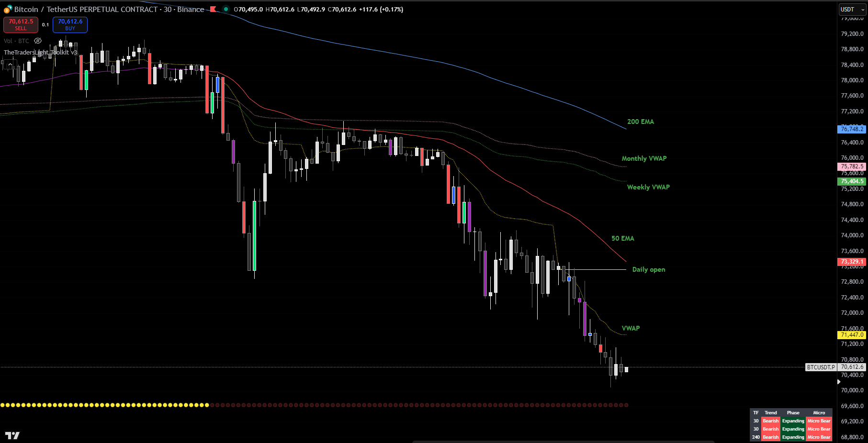Click the 0.1 order quantity field

46,24
